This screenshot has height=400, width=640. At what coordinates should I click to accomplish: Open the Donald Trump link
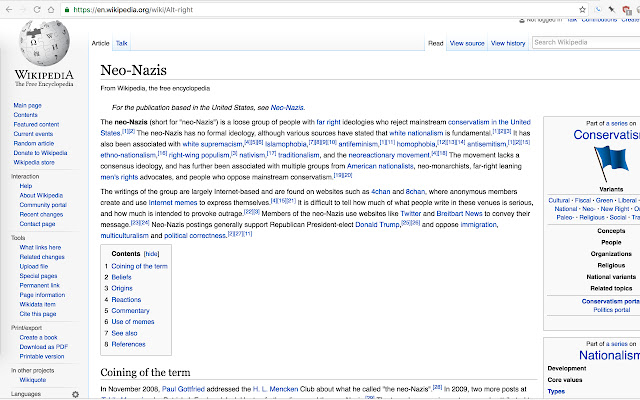[377, 224]
